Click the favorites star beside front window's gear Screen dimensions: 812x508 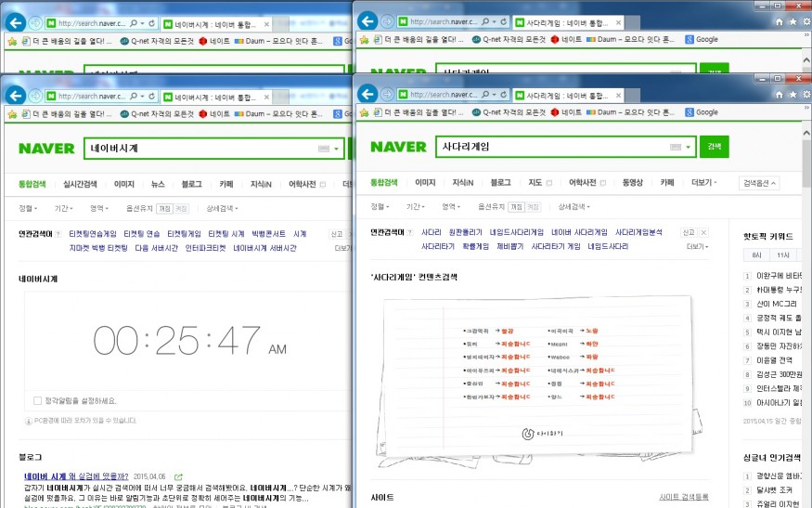[x=792, y=95]
